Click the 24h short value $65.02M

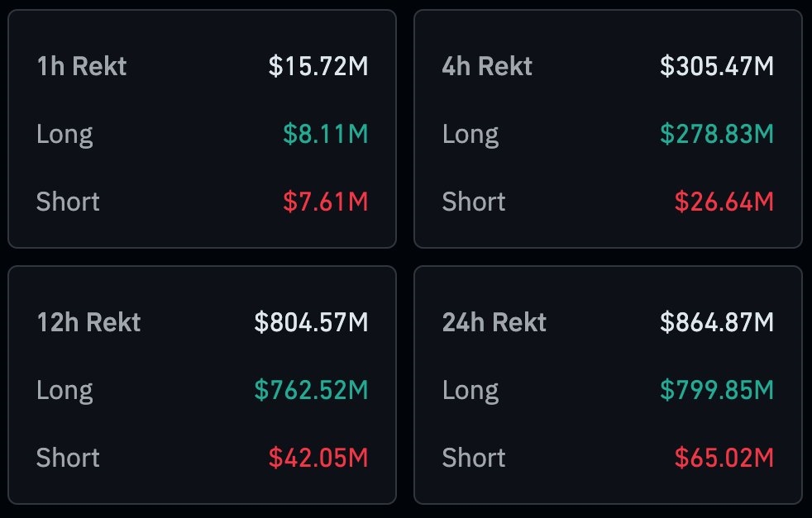click(724, 458)
